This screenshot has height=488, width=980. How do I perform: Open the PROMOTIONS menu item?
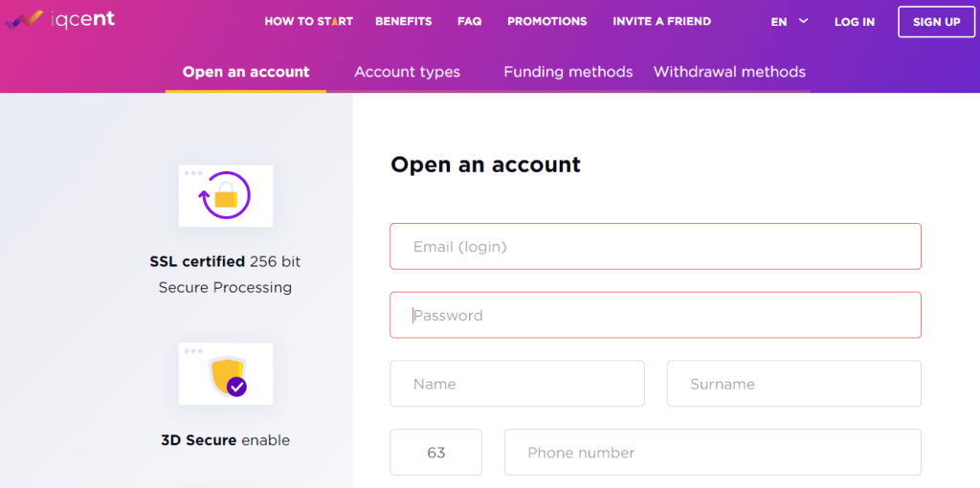pyautogui.click(x=546, y=21)
